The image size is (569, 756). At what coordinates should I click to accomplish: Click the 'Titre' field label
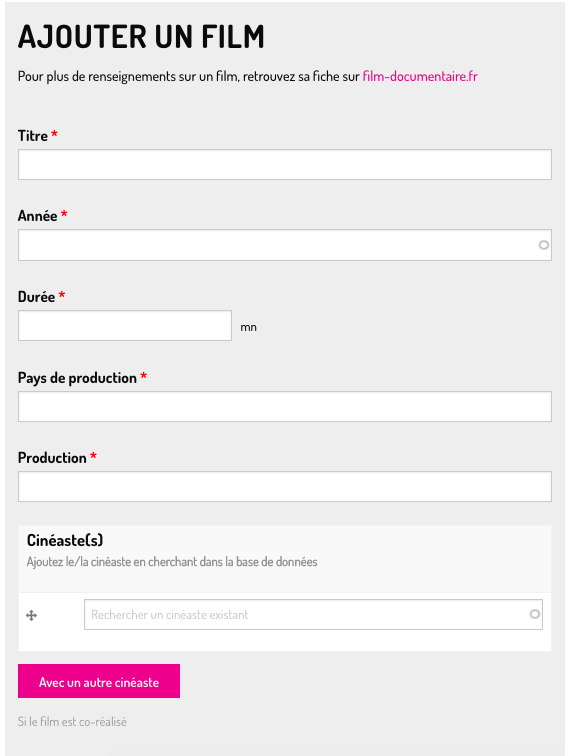pos(33,136)
